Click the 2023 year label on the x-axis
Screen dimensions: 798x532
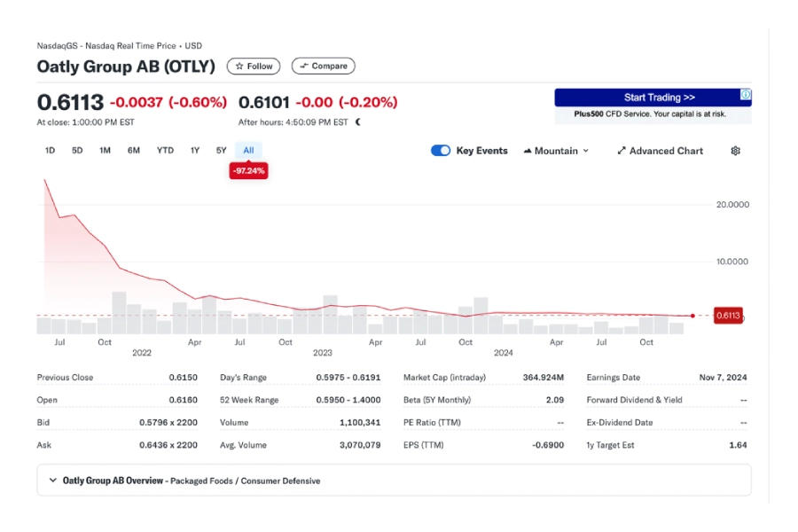tap(322, 352)
